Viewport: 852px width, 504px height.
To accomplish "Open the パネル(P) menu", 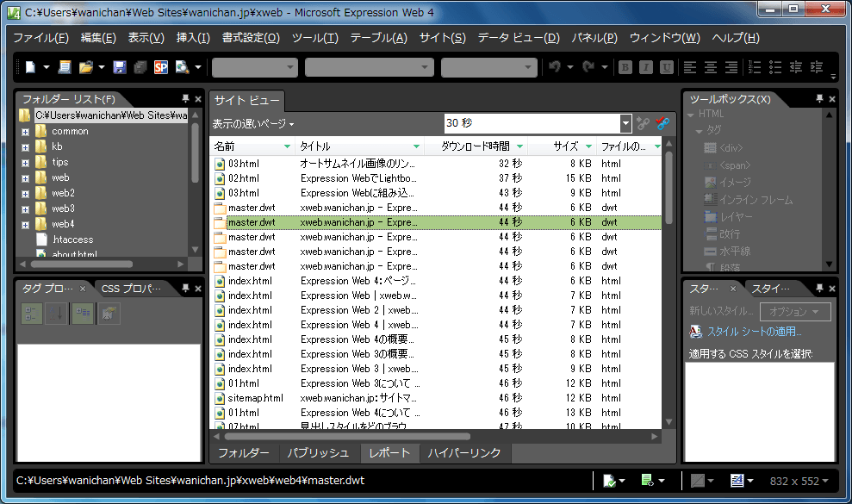I will [x=594, y=38].
